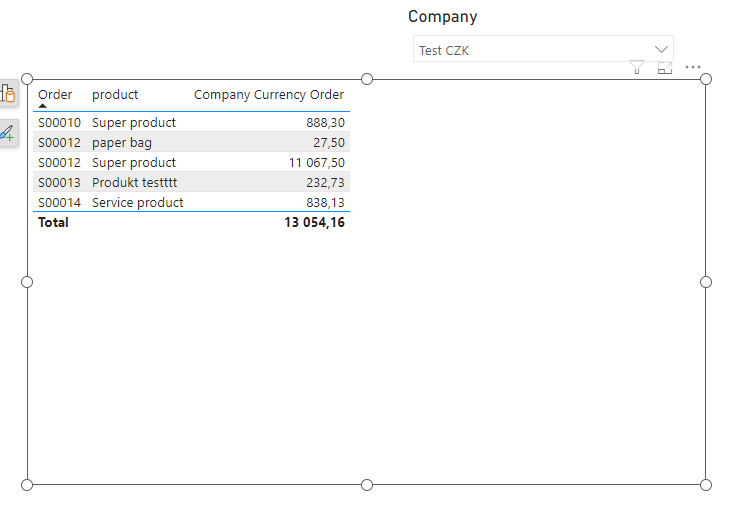Viewport: 734px width, 526px height.
Task: Select the Company slicer title
Action: [x=442, y=17]
